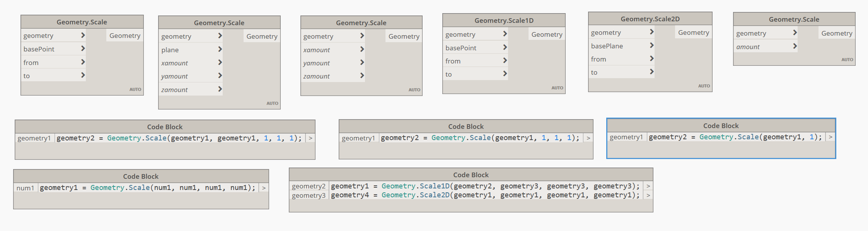Toggle AUTO lacing on the amount Geometry.Scale node
Image resolution: width=868 pixels, height=231 pixels.
point(847,60)
